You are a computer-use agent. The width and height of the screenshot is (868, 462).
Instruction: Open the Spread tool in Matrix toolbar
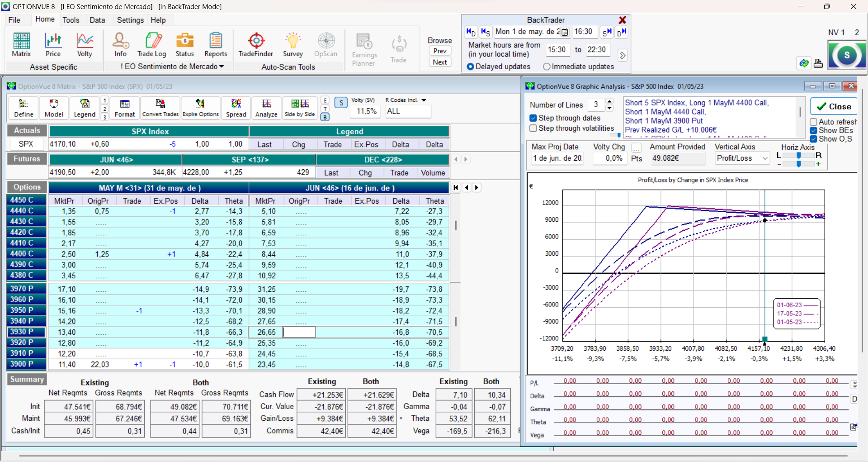click(x=236, y=108)
